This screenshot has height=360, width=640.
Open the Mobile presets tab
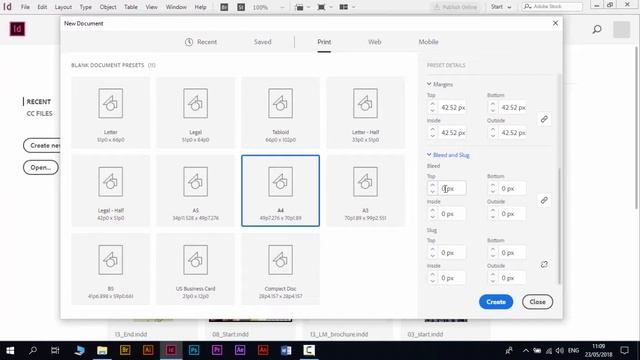pos(428,42)
